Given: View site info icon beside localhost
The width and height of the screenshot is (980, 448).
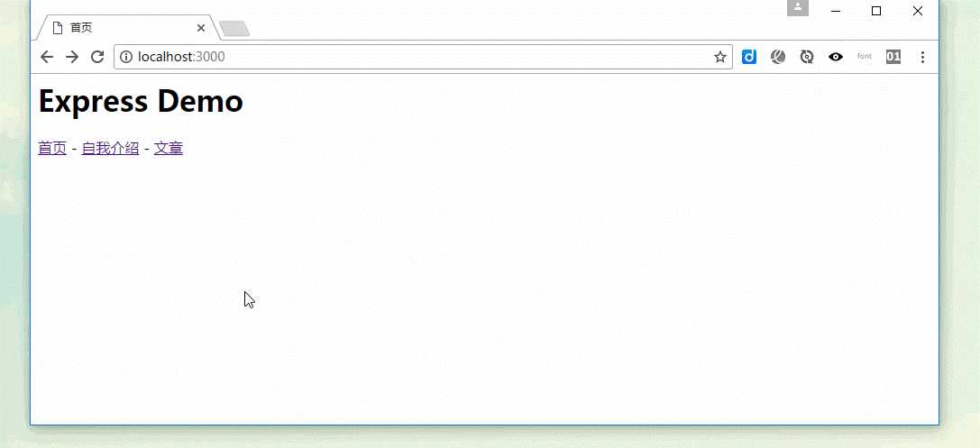Looking at the screenshot, I should click(x=126, y=57).
